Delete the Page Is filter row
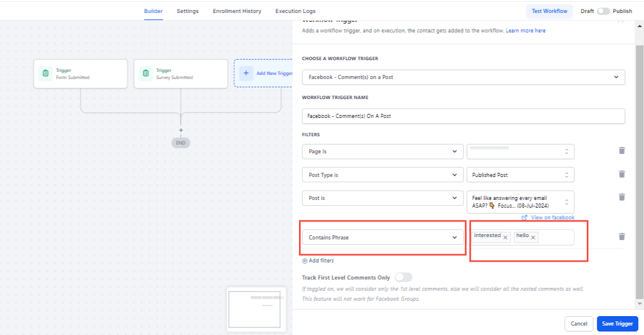 pyautogui.click(x=622, y=150)
